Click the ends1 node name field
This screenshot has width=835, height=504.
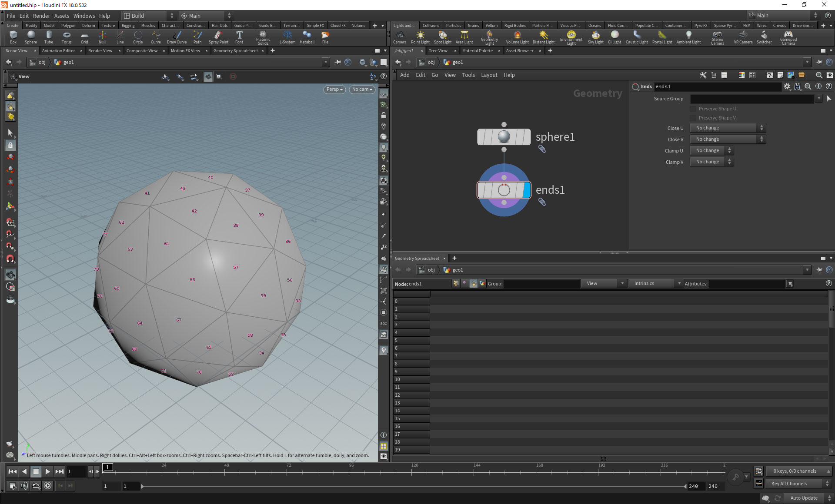[718, 86]
